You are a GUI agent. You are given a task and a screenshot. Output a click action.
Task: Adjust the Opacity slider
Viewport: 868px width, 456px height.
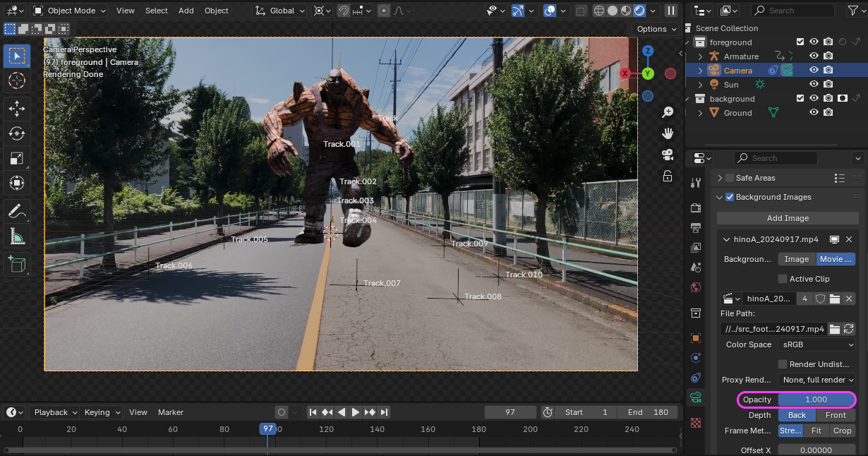click(x=816, y=400)
